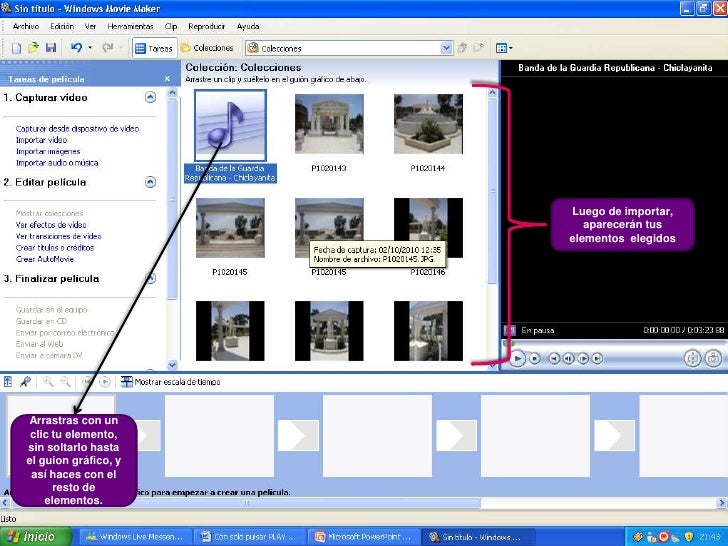
Task: Toggle the Tareas pane button
Action: (154, 47)
